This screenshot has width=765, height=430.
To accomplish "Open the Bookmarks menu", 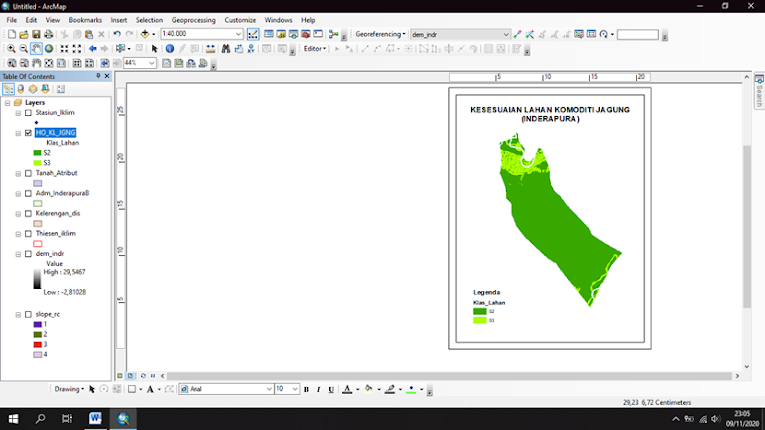I will (x=85, y=20).
